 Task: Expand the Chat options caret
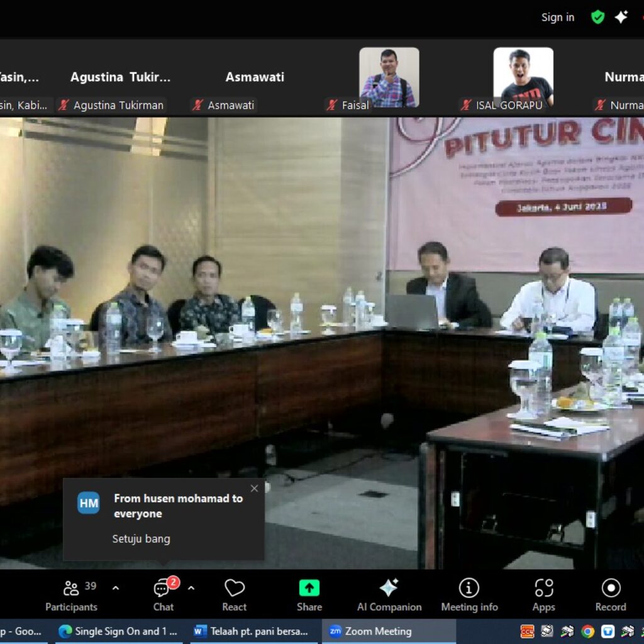click(191, 588)
